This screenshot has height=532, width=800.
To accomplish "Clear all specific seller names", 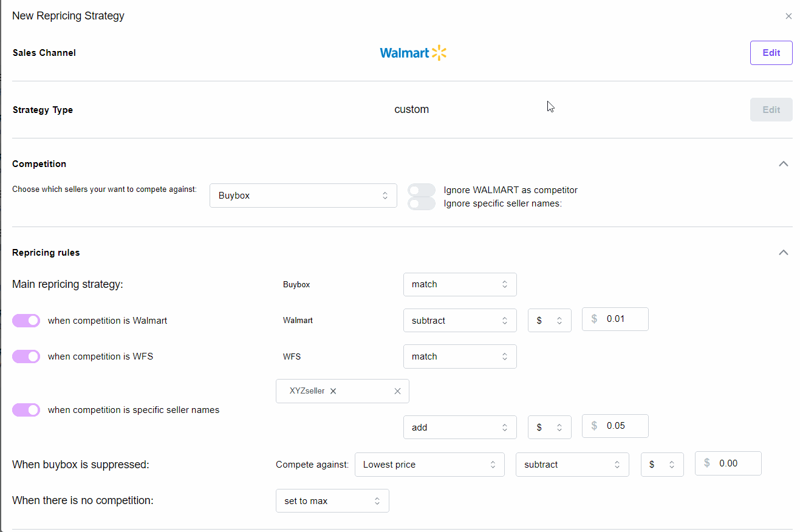I will coord(397,391).
